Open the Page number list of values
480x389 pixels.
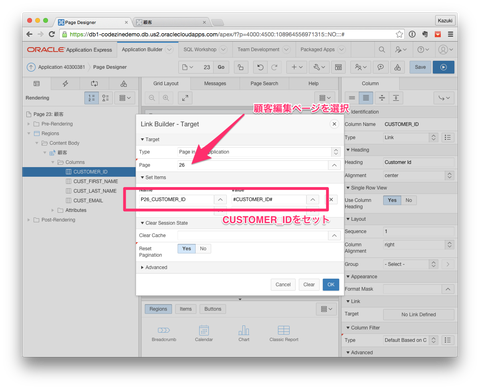point(334,165)
